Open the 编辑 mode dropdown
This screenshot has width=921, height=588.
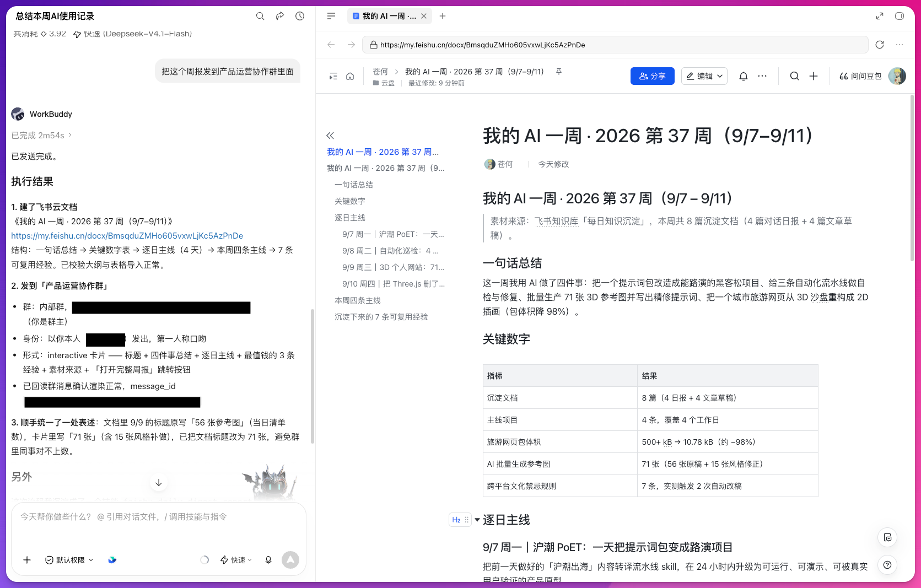click(704, 76)
